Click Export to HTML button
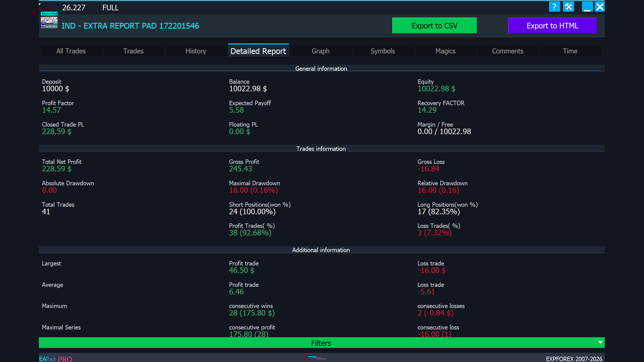 [x=552, y=26]
